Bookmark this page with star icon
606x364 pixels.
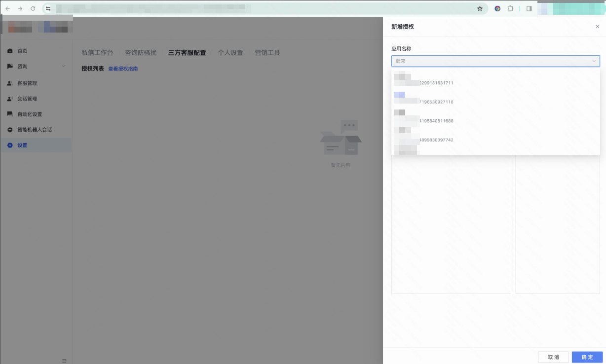click(x=480, y=8)
